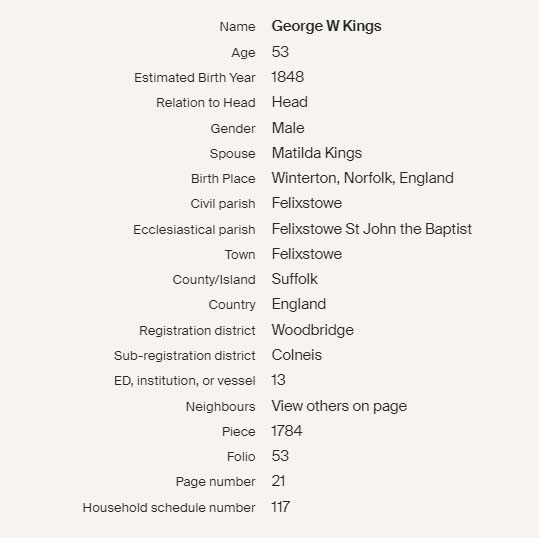Click the gender value Male

(288, 128)
